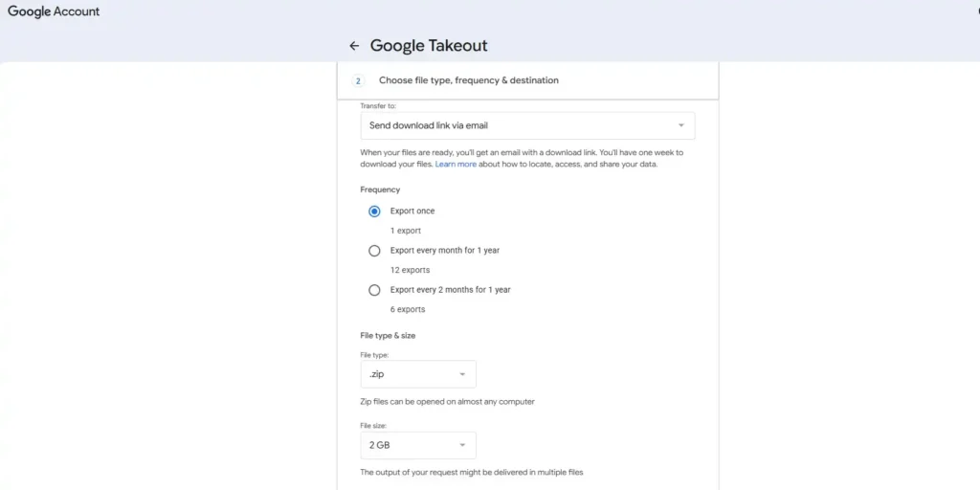This screenshot has height=490, width=980.
Task: Click the Learn more link
Action: 456,165
